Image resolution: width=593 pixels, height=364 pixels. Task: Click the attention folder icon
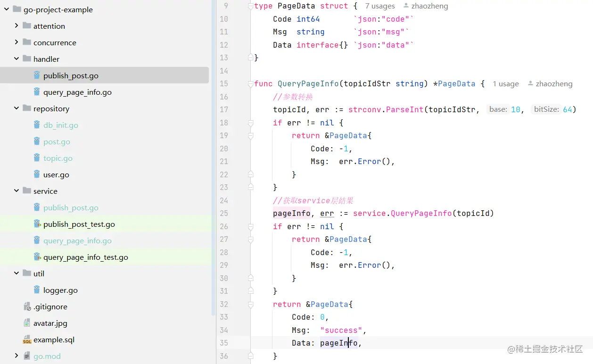pyautogui.click(x=26, y=26)
